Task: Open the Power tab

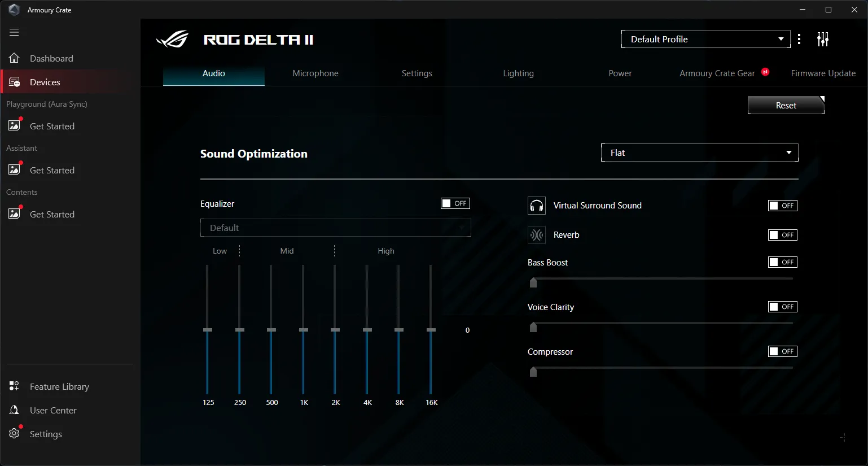Action: click(620, 73)
